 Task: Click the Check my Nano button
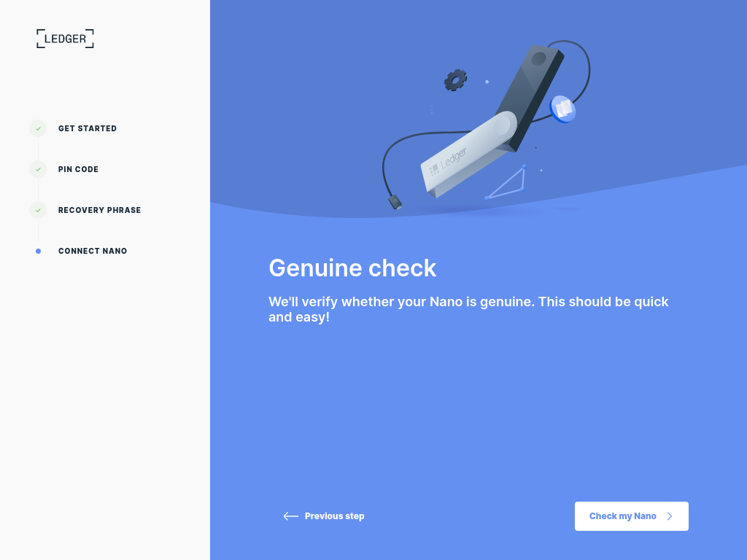pos(631,516)
